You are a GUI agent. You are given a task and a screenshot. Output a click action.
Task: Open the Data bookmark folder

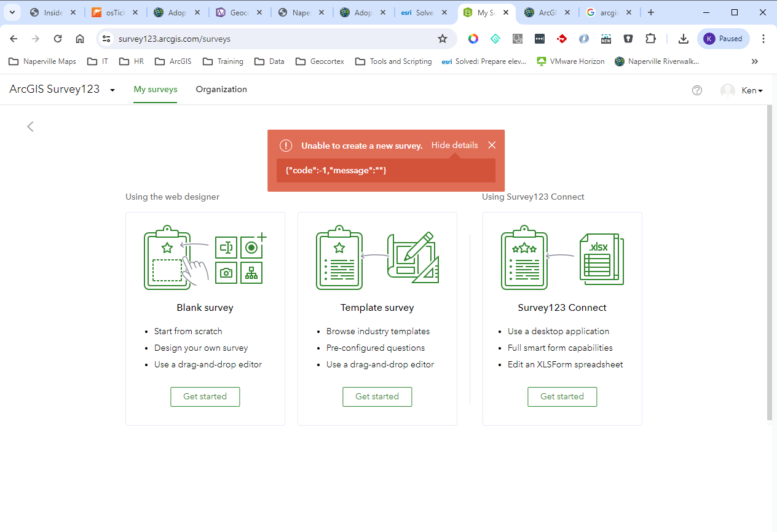coord(269,61)
